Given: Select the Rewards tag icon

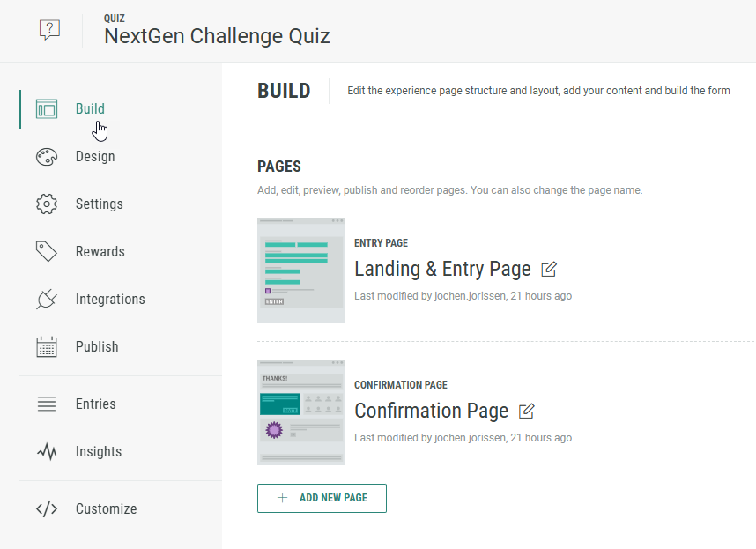Looking at the screenshot, I should click(x=47, y=252).
